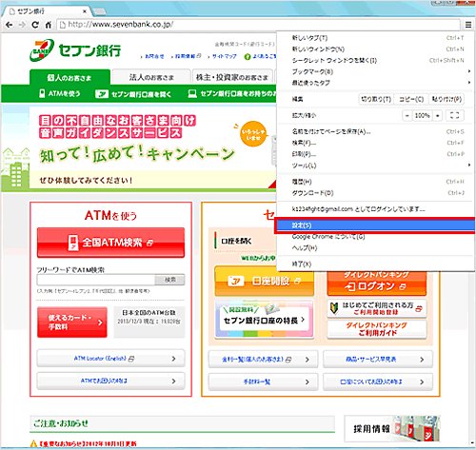Open 手数料一覧 link
476x450 pixels.
click(x=263, y=382)
